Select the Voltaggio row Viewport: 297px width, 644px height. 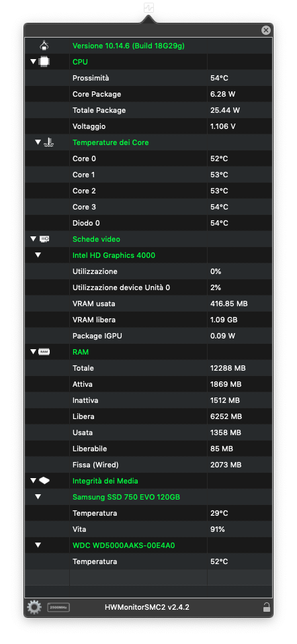pyautogui.click(x=148, y=126)
